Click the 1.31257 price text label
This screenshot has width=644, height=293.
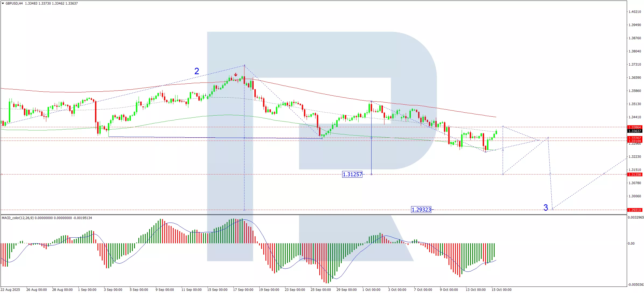coord(352,174)
